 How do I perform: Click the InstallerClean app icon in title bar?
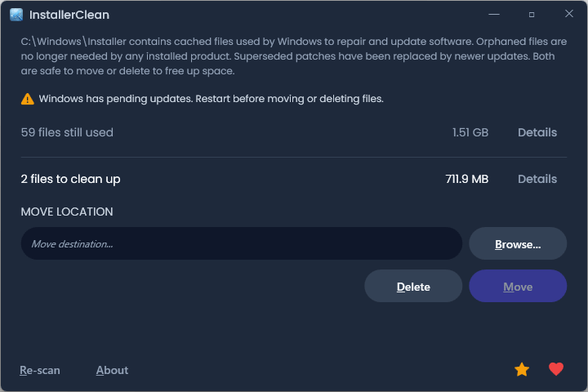coord(16,15)
